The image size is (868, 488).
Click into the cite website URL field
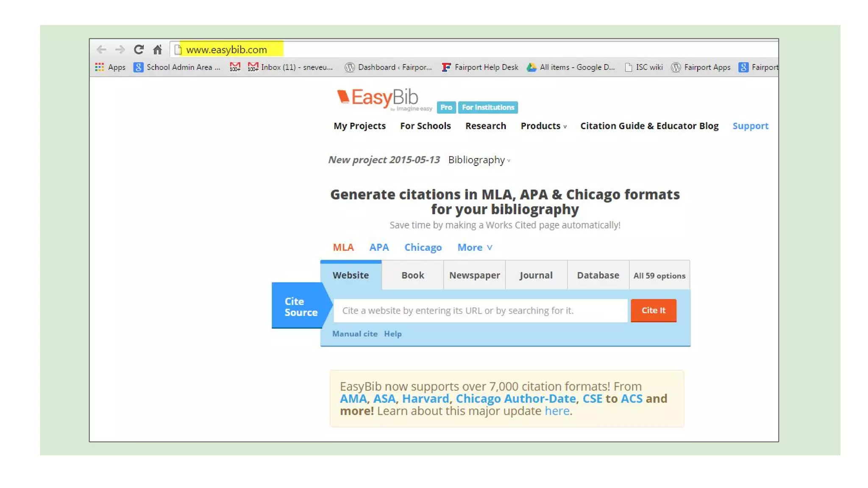coord(480,311)
